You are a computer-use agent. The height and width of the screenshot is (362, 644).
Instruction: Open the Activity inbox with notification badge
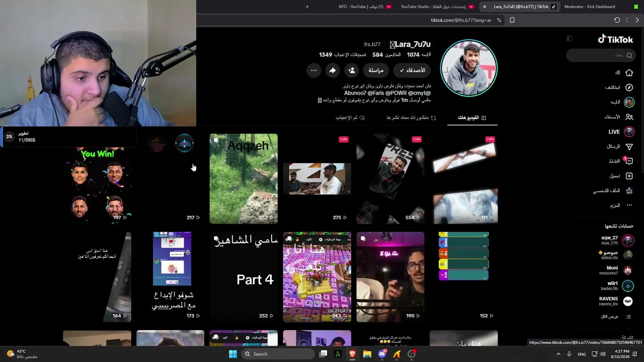628,161
